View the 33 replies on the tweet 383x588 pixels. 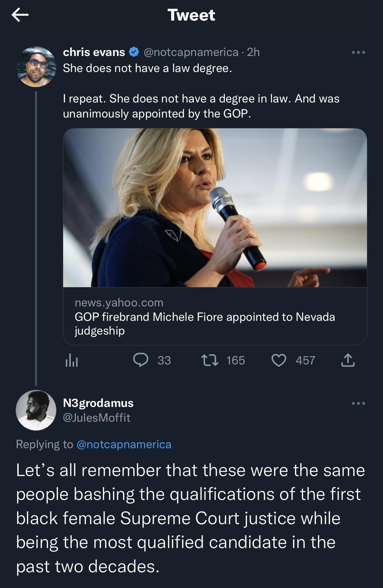[163, 361]
